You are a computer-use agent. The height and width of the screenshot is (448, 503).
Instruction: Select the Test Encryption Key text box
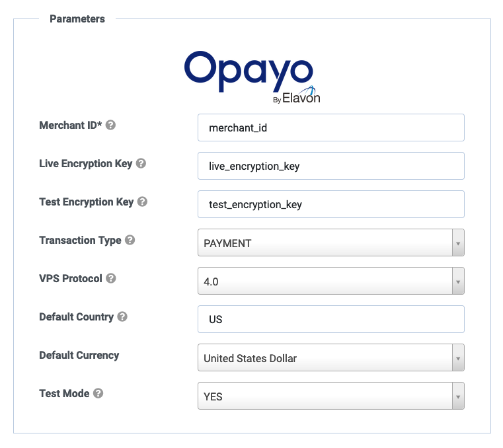point(330,204)
